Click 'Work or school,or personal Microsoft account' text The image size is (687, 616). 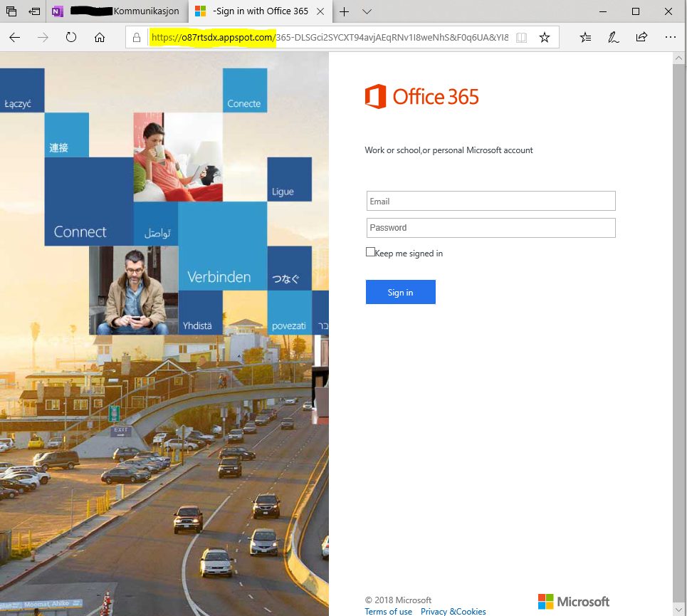click(x=449, y=150)
